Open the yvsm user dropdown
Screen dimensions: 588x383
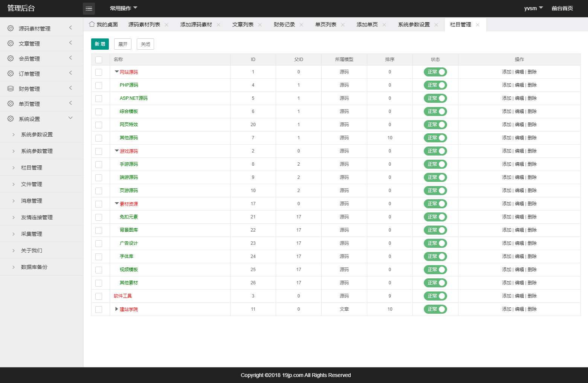pos(533,8)
